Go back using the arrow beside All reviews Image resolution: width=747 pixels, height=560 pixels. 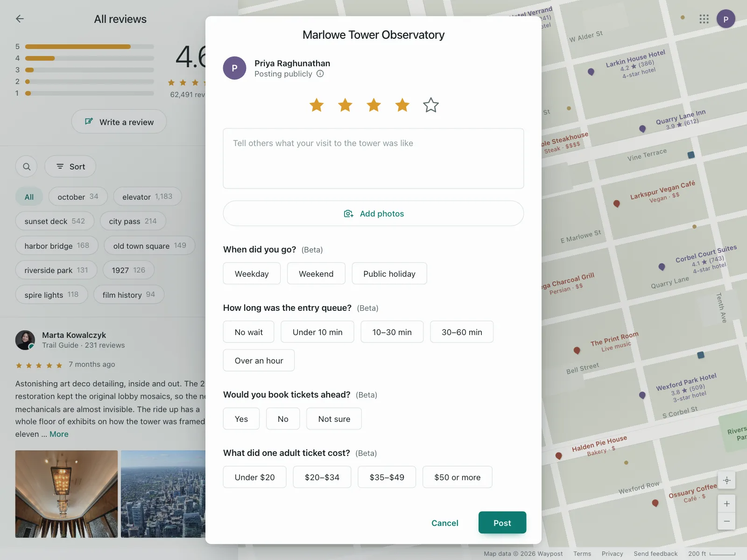(x=20, y=19)
